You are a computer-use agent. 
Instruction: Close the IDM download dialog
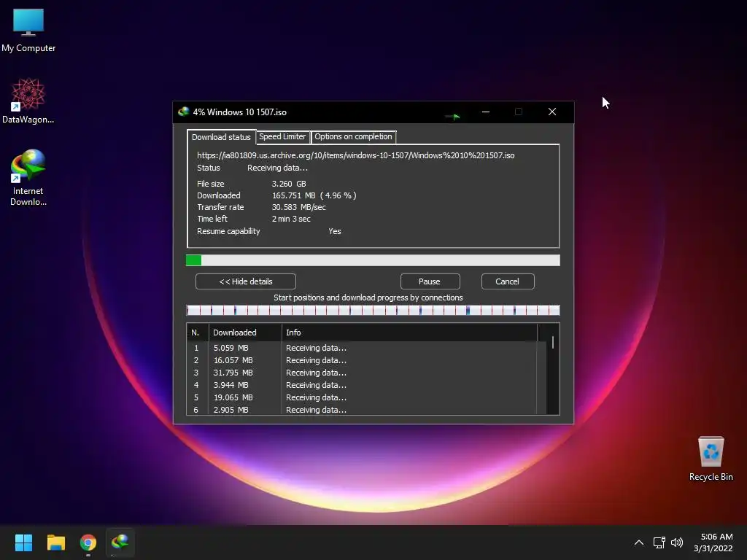(552, 112)
